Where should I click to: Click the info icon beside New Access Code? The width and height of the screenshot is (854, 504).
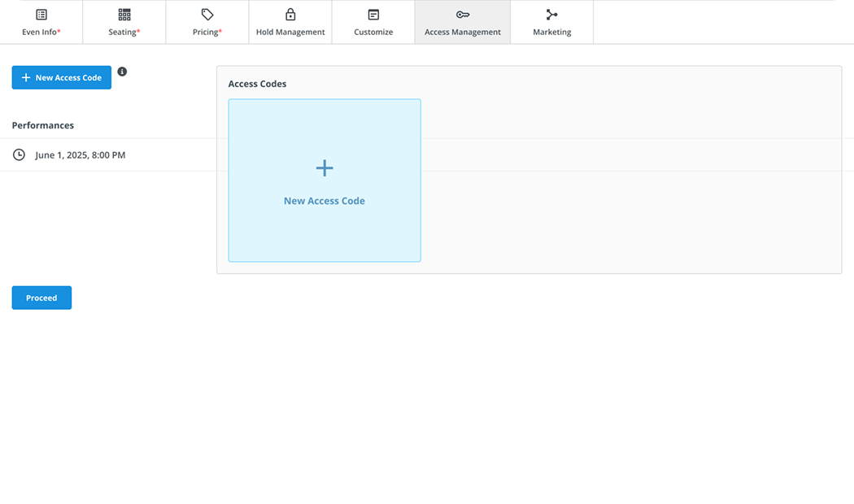tap(122, 72)
